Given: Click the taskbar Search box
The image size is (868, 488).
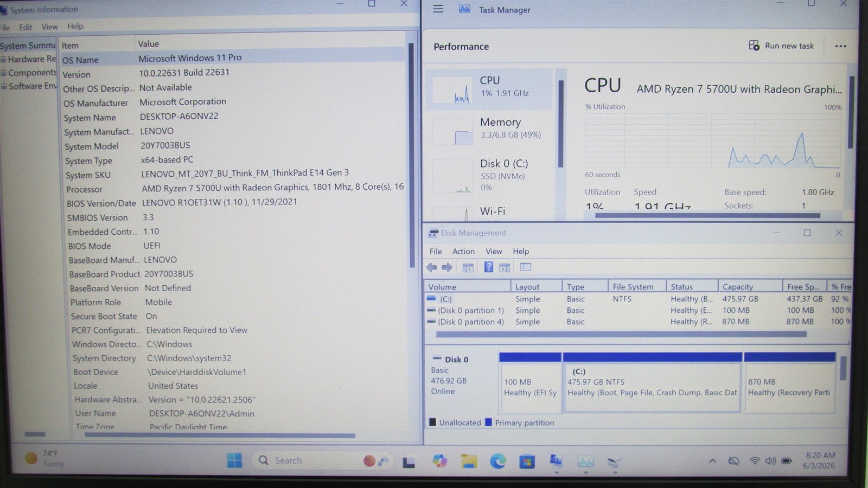Looking at the screenshot, I should click(322, 460).
